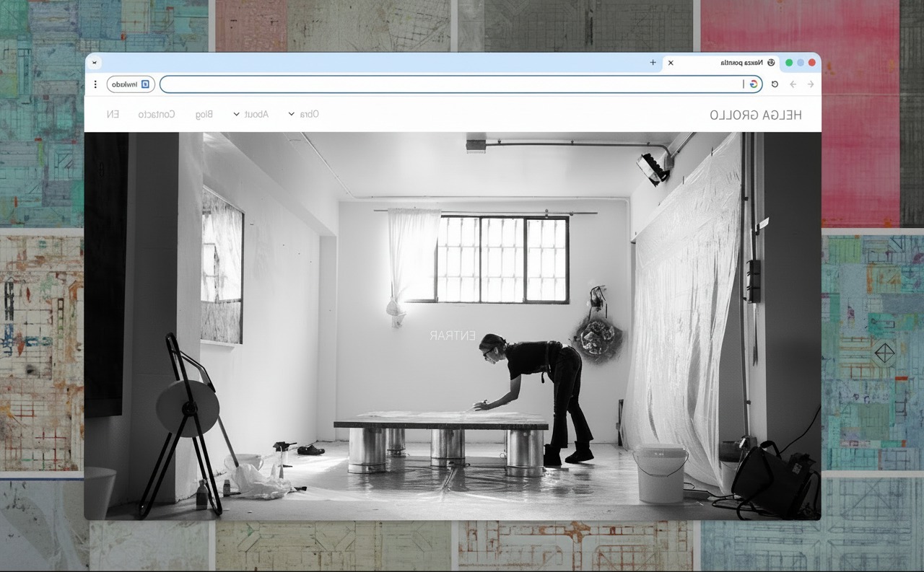
Task: Click the HELGA GROLLO site title
Action: point(755,115)
